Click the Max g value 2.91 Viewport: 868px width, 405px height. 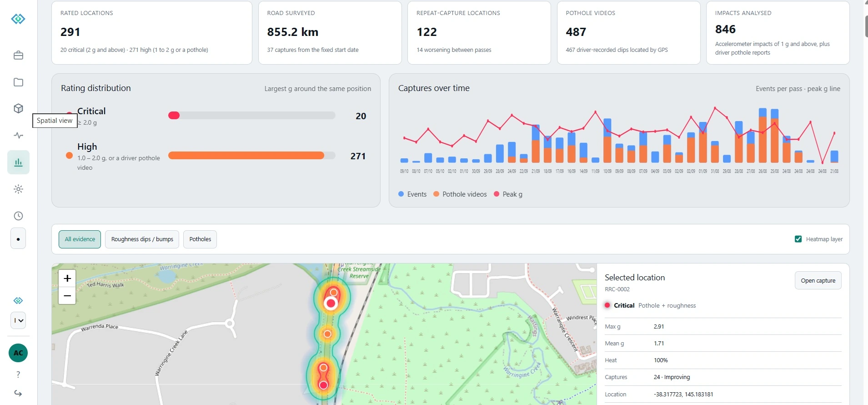click(659, 327)
